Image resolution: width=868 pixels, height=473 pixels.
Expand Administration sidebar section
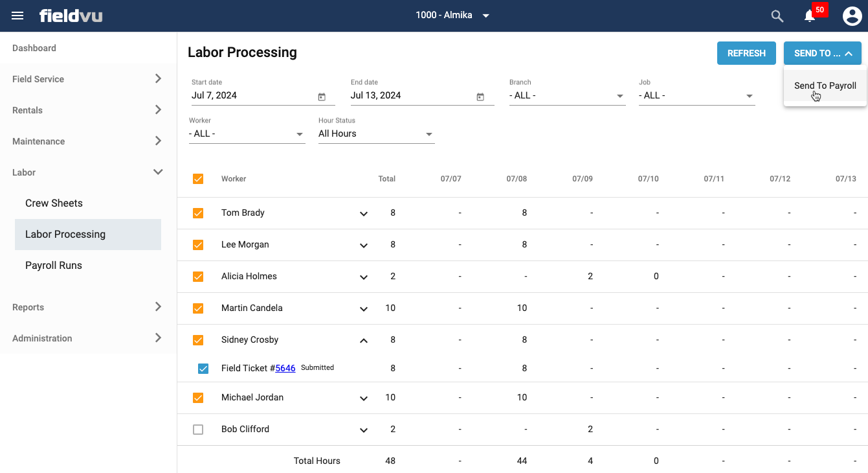(x=88, y=338)
